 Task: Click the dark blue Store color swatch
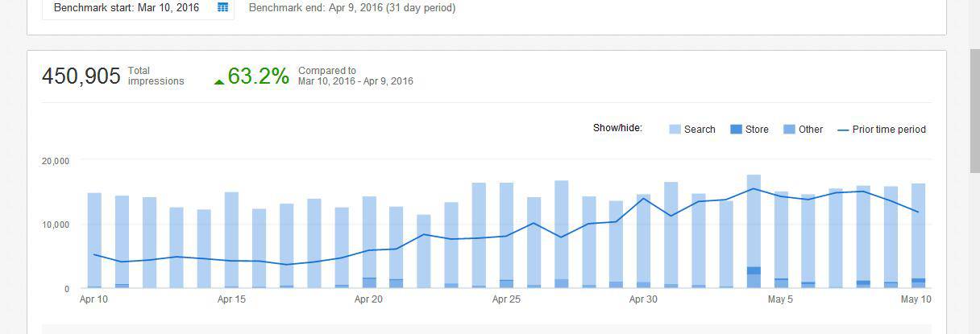(x=736, y=130)
